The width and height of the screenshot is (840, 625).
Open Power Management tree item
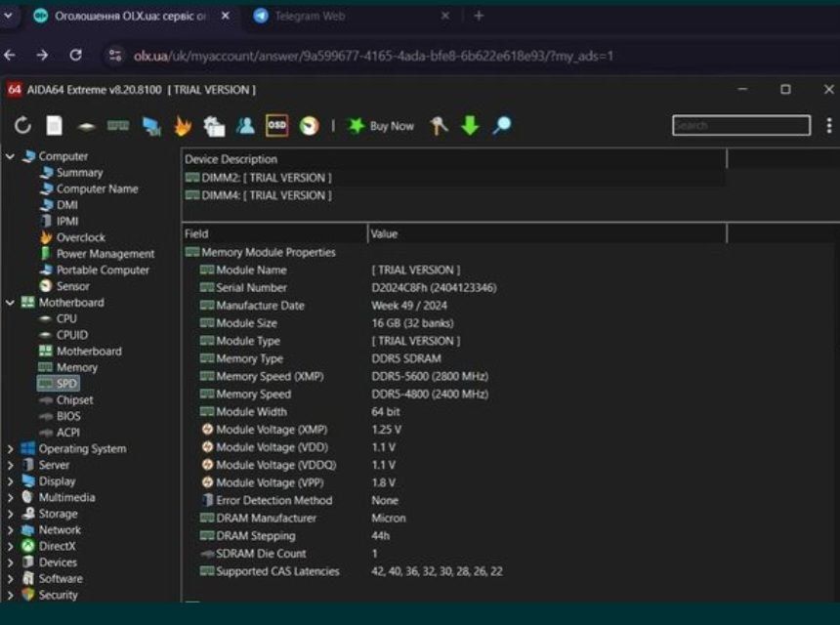point(98,253)
